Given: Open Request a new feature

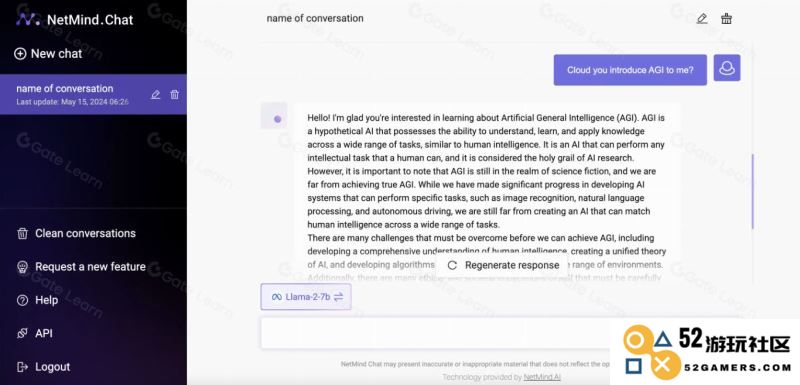Looking at the screenshot, I should coord(82,267).
